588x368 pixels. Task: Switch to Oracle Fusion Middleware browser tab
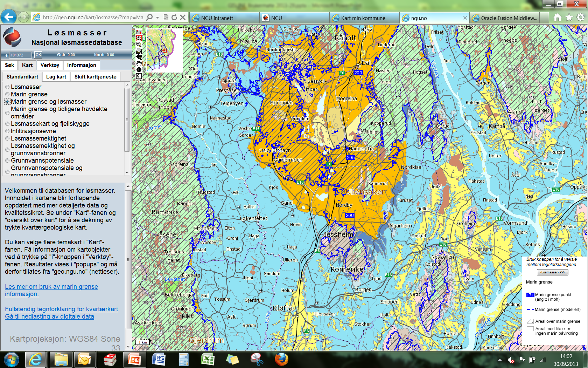click(504, 18)
